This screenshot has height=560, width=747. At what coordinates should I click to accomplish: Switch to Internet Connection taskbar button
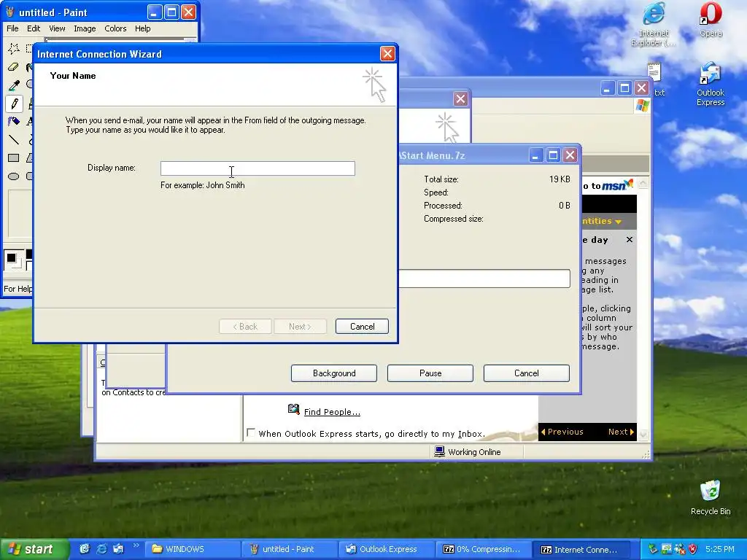[x=580, y=549]
